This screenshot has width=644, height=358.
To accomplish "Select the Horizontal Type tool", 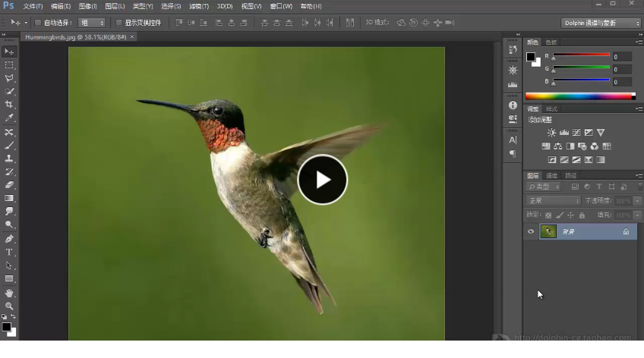I will coord(9,253).
